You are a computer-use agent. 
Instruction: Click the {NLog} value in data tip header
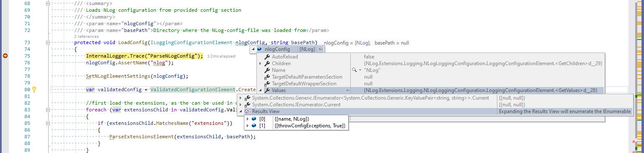[307, 49]
